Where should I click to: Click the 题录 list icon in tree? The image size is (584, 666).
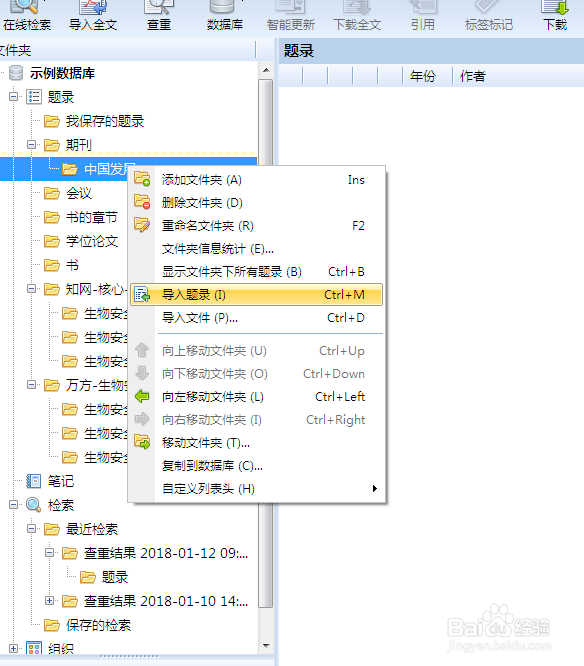click(x=34, y=97)
